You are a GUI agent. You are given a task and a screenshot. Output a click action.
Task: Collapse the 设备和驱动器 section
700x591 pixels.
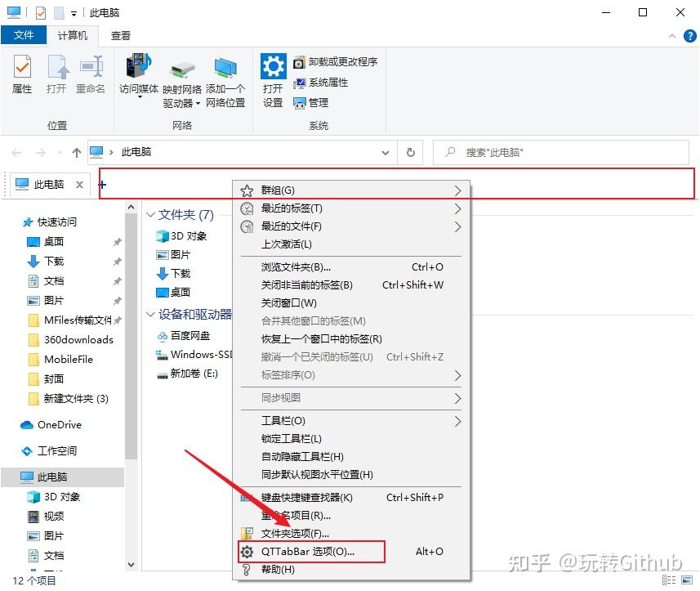pos(149,313)
